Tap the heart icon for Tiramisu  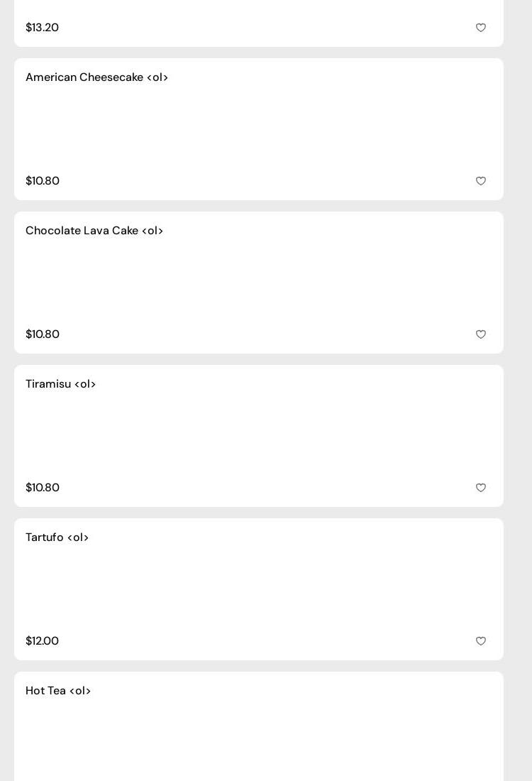tap(481, 488)
